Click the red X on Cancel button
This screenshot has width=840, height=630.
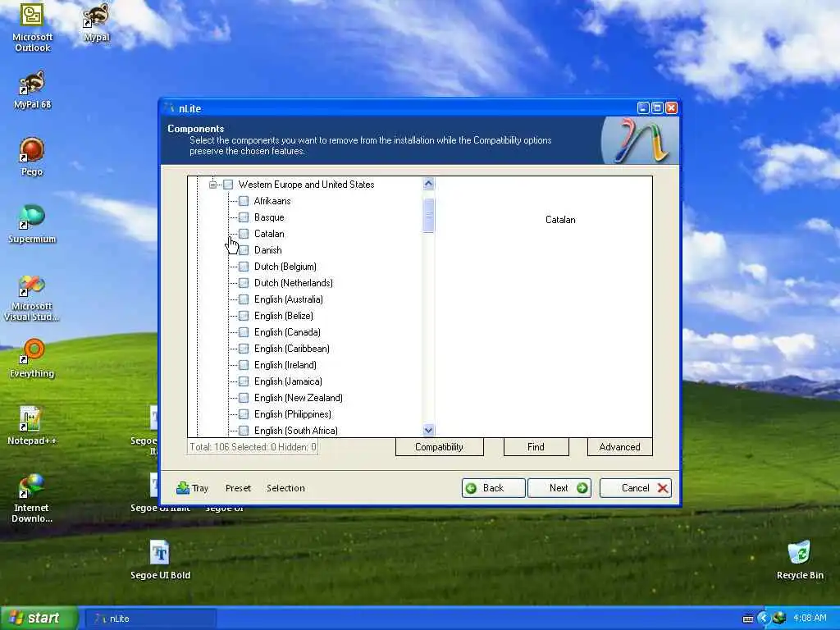(663, 488)
